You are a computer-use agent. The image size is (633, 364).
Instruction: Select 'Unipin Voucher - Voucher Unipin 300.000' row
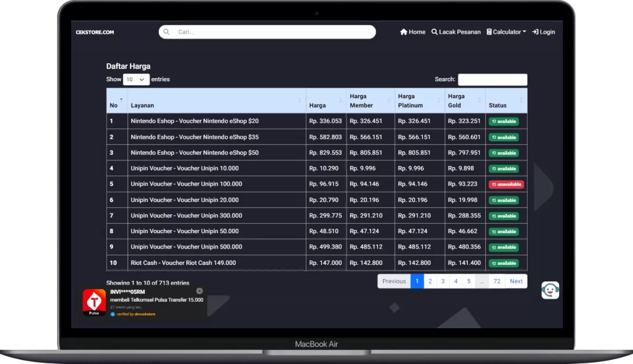pos(316,215)
